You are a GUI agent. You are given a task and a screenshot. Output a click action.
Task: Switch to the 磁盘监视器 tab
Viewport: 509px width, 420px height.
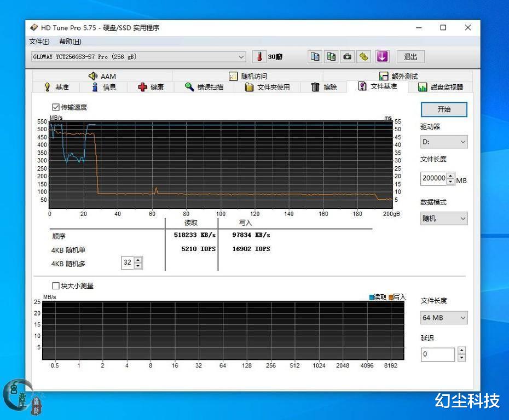(441, 87)
